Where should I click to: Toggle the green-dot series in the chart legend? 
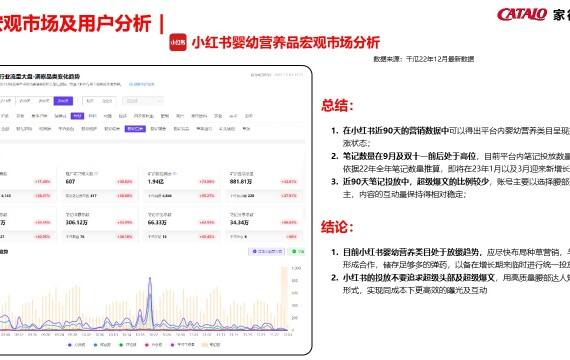128,345
